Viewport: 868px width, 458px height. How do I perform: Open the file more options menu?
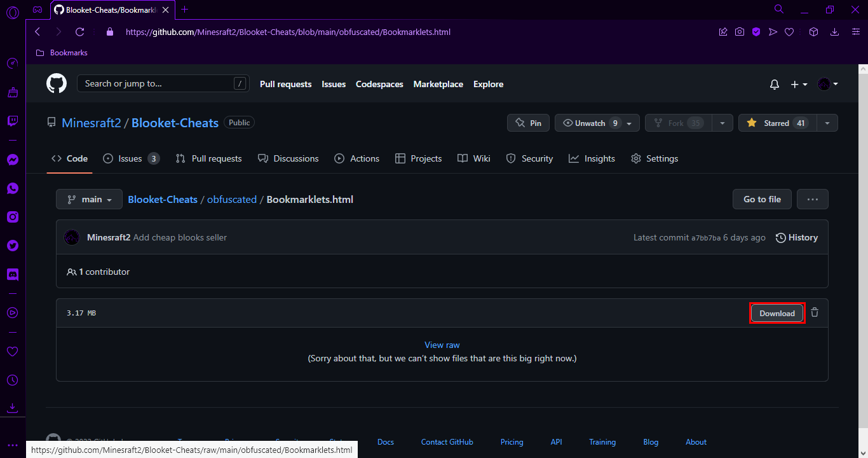pos(813,199)
